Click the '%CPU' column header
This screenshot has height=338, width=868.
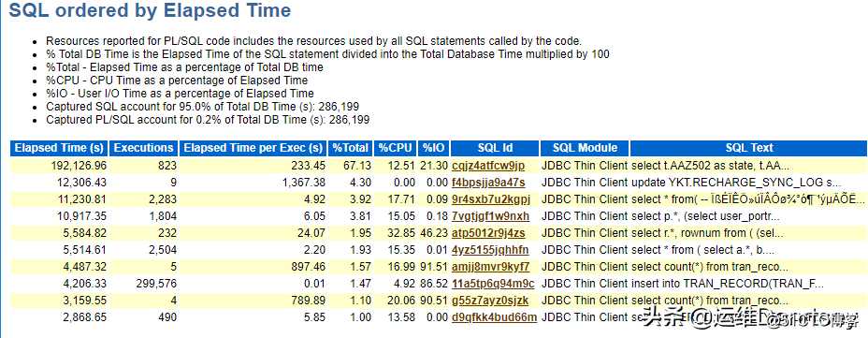(x=395, y=148)
